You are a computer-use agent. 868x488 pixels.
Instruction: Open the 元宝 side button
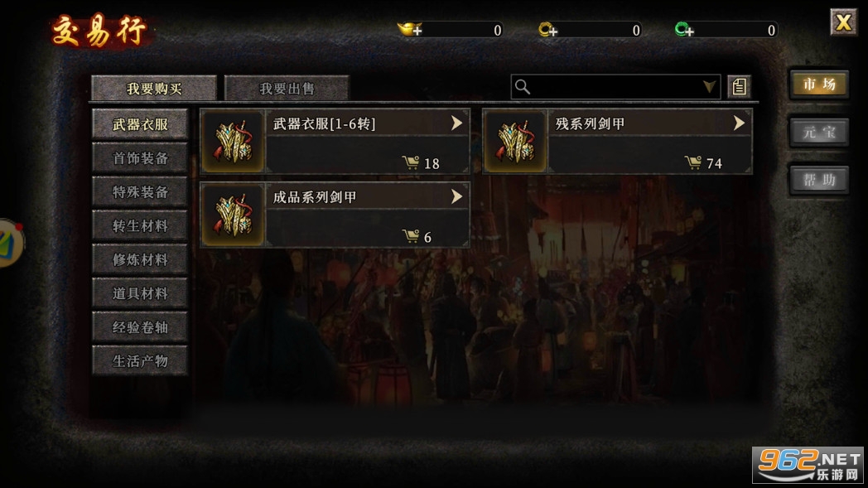[819, 133]
